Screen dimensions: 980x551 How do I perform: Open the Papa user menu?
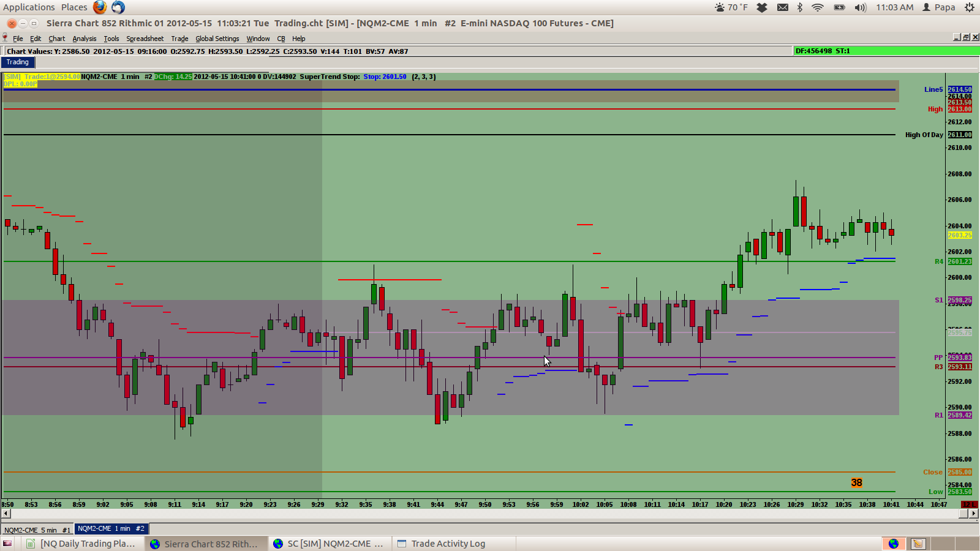(939, 7)
